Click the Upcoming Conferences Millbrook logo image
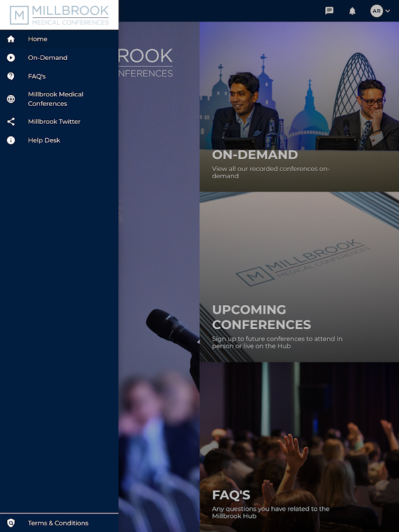 click(x=302, y=263)
